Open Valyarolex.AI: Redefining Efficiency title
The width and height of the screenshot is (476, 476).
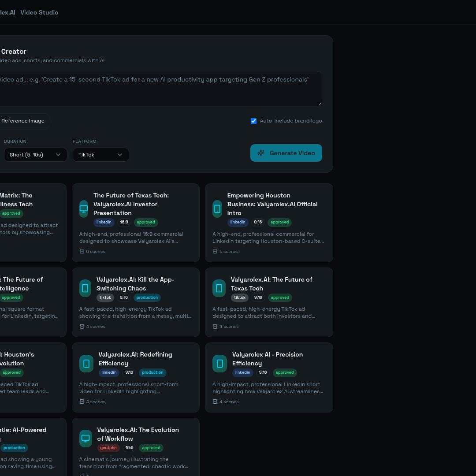[135, 359]
